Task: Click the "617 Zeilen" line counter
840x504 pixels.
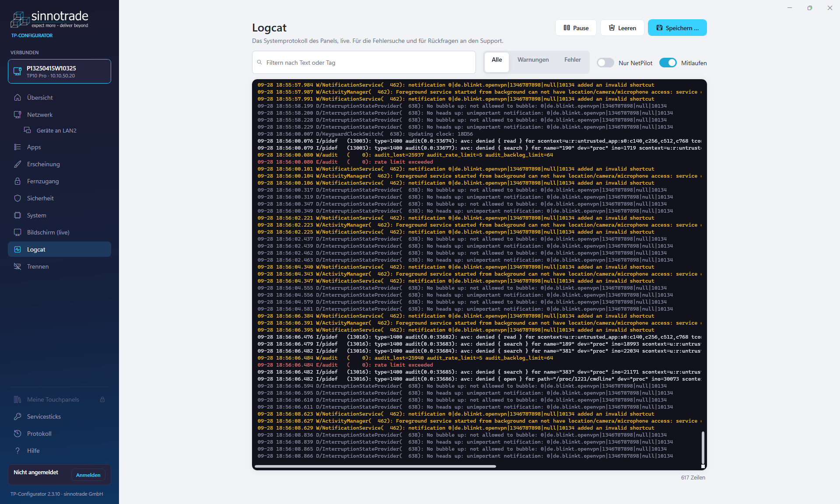Action: pos(693,478)
